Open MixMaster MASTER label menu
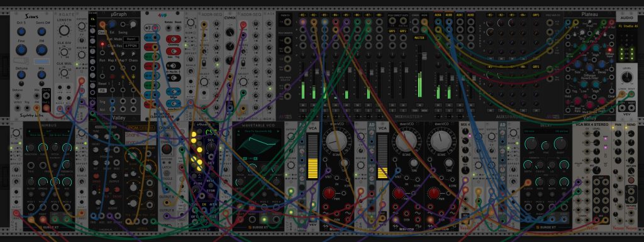This screenshot has height=242, width=644. 420,38
